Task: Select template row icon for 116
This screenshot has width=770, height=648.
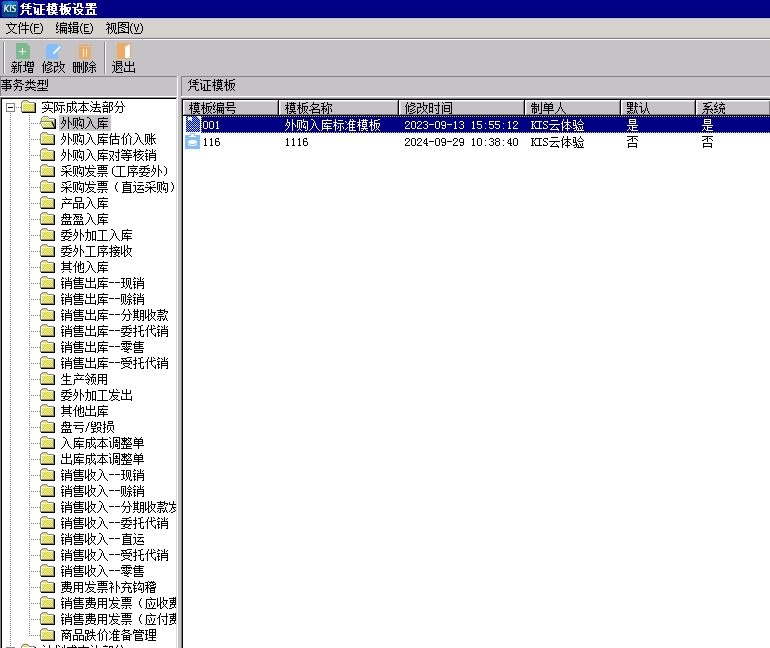Action: (x=192, y=142)
